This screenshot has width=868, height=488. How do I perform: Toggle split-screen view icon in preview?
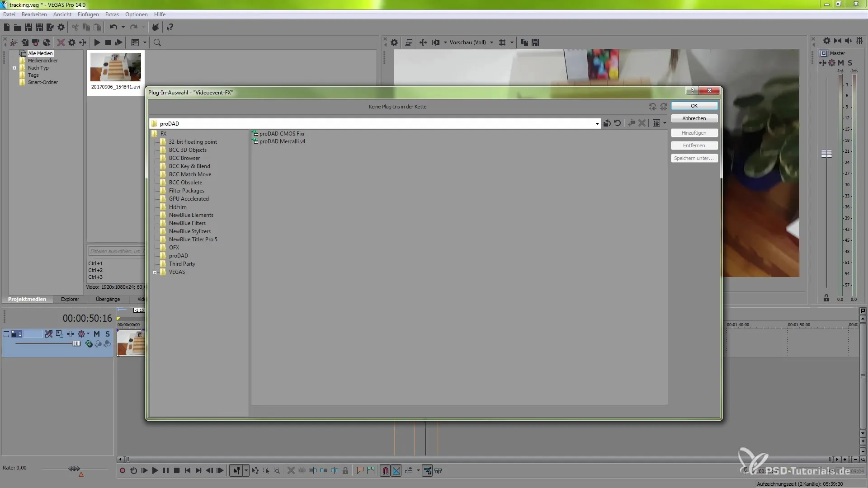(x=436, y=42)
